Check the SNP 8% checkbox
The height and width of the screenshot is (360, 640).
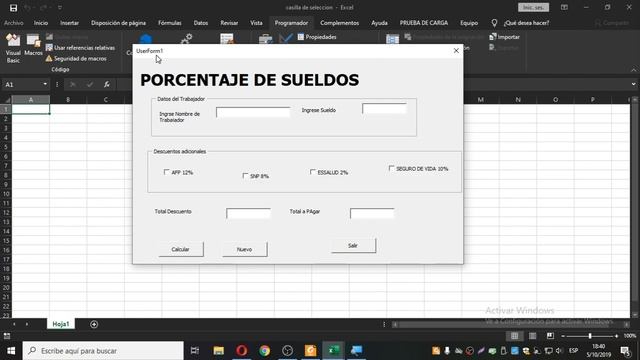point(245,176)
